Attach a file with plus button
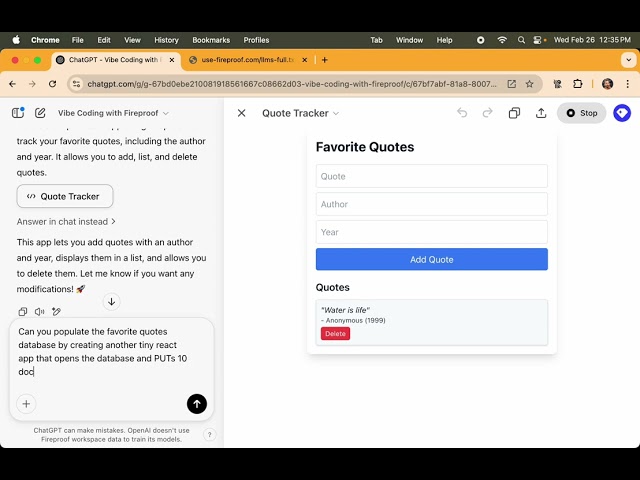Image resolution: width=640 pixels, height=480 pixels. coord(26,404)
